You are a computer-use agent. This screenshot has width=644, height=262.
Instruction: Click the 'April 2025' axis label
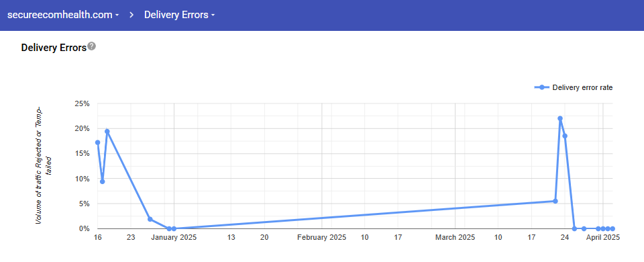(x=603, y=237)
